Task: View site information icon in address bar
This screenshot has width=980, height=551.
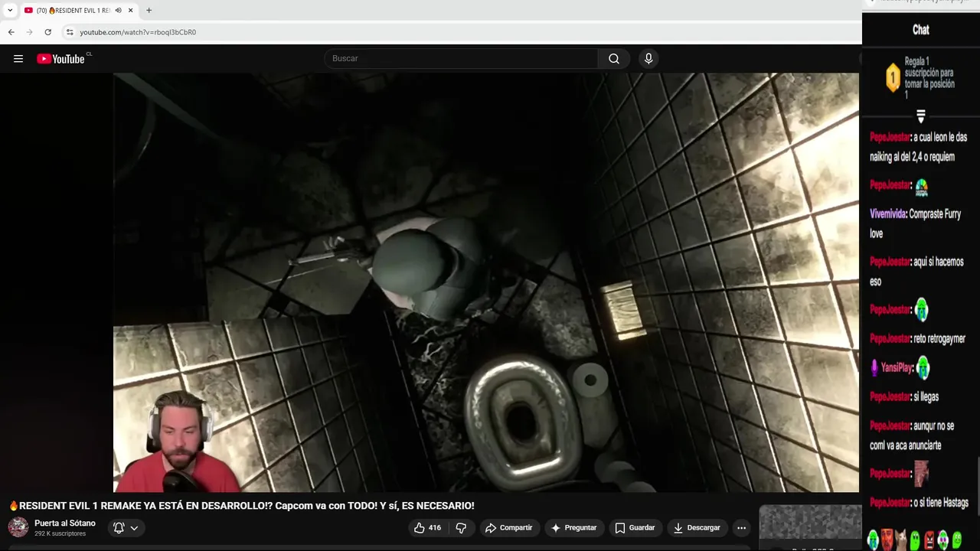Action: 70,32
